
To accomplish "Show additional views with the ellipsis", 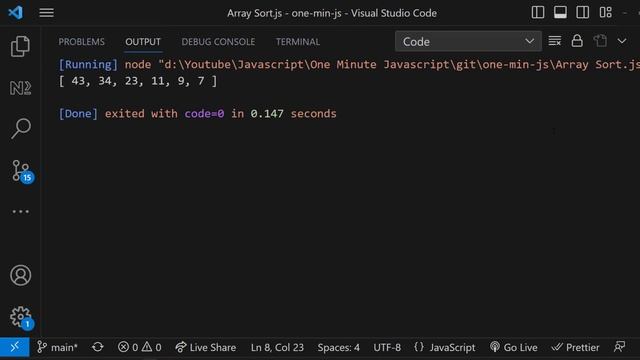I will 20,211.
